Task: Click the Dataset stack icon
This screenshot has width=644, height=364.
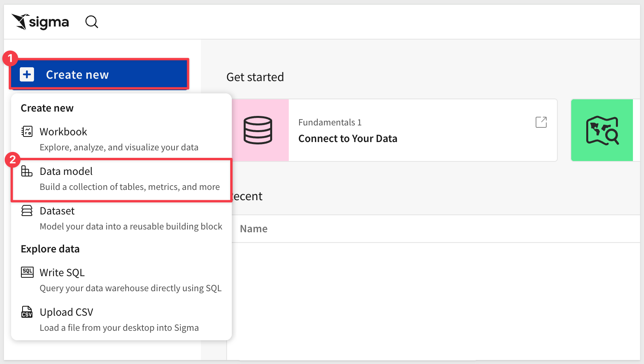Action: click(27, 211)
